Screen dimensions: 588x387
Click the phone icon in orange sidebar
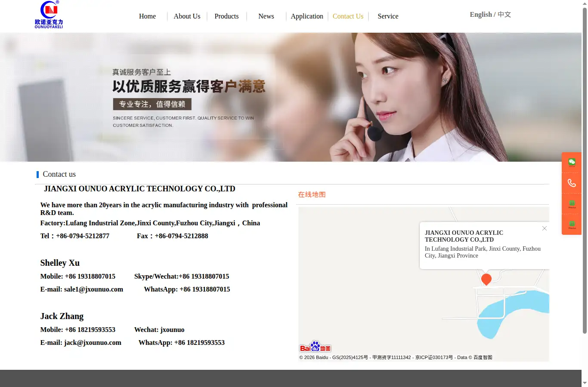(x=572, y=183)
